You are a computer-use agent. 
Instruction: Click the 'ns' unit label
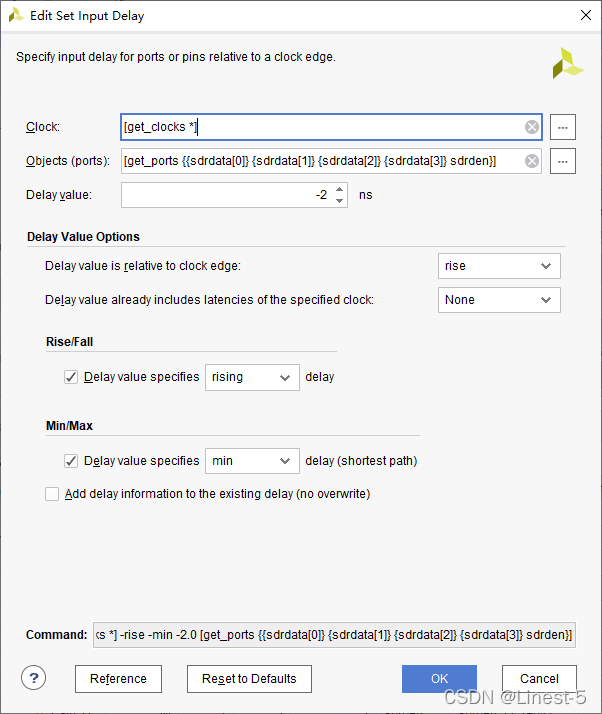(x=365, y=195)
